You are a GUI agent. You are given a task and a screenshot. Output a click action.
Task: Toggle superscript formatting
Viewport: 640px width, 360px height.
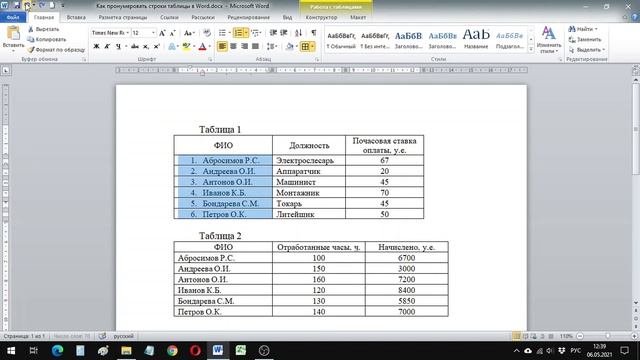[156, 47]
